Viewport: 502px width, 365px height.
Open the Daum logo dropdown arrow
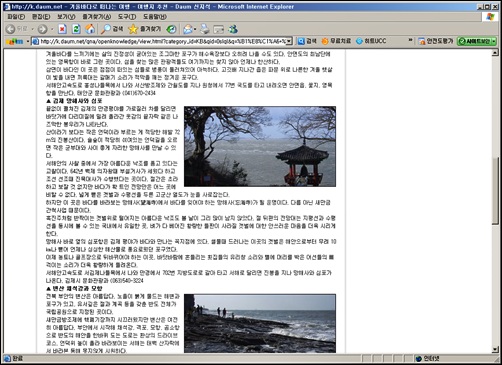pyautogui.click(x=28, y=41)
